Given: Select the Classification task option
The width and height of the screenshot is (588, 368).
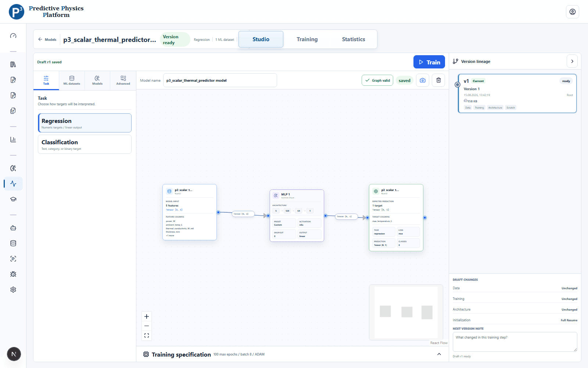Looking at the screenshot, I should (x=85, y=144).
